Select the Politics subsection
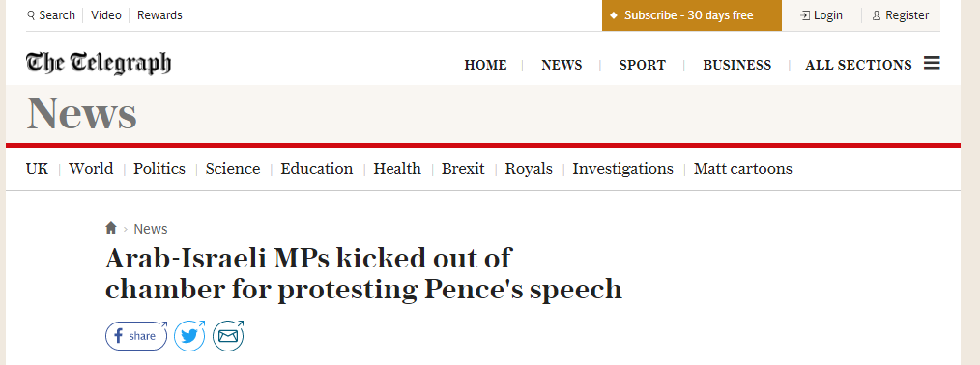The width and height of the screenshot is (980, 365). click(159, 168)
